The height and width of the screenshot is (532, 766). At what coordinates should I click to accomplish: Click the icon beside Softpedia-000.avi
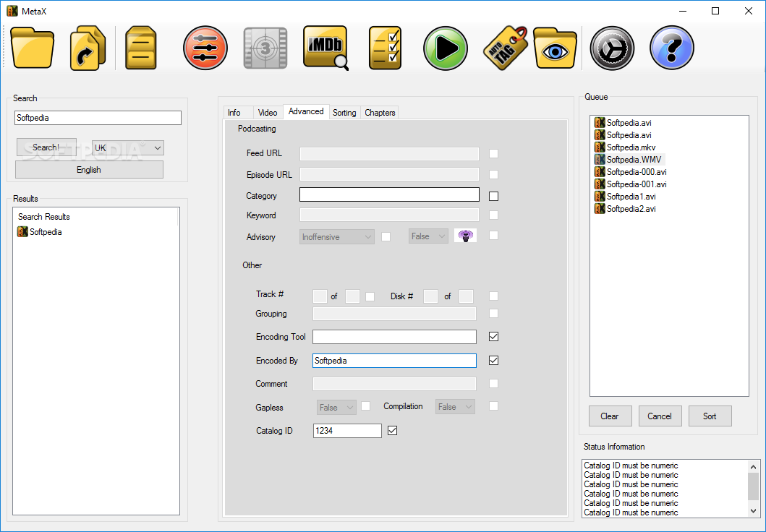coord(600,171)
